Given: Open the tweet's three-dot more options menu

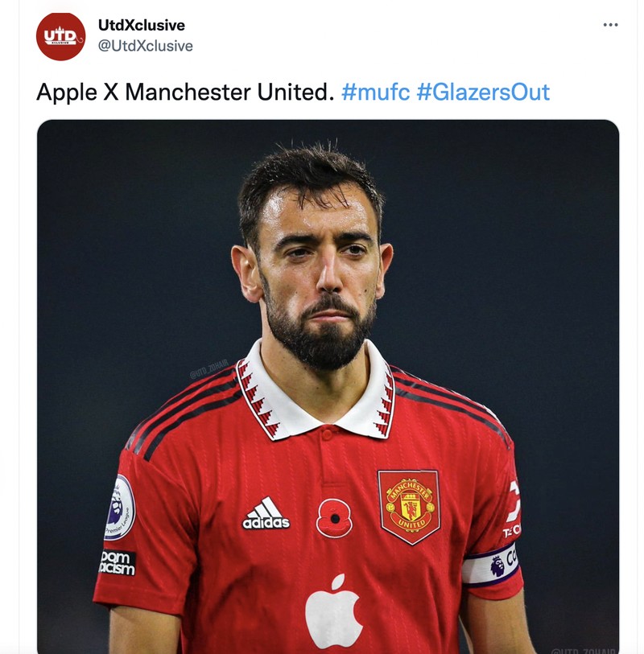Looking at the screenshot, I should [x=610, y=25].
